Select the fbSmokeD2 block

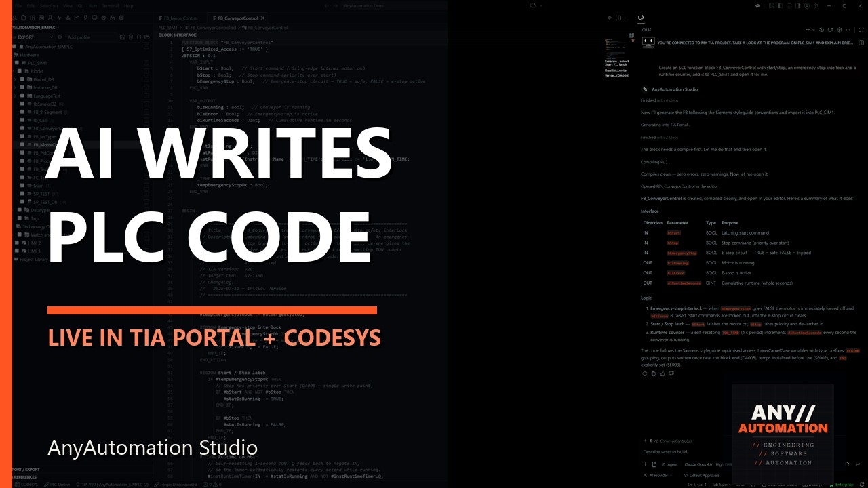pyautogui.click(x=45, y=104)
